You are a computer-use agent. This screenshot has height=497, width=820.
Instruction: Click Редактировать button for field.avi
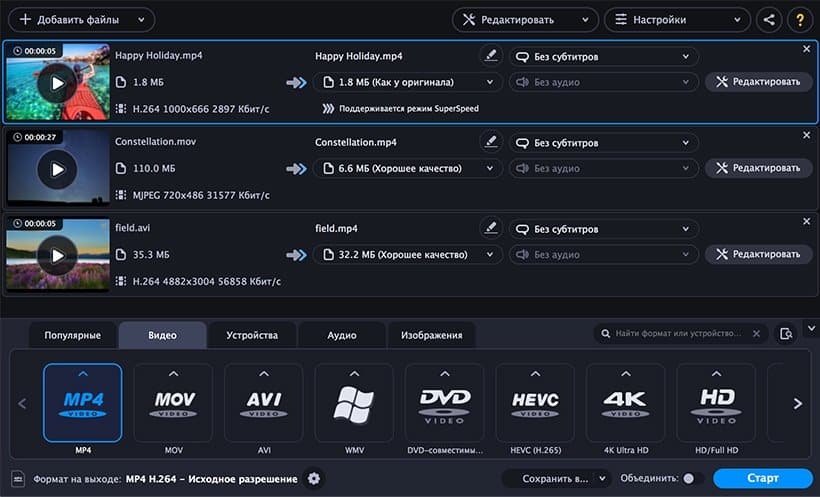tap(759, 254)
